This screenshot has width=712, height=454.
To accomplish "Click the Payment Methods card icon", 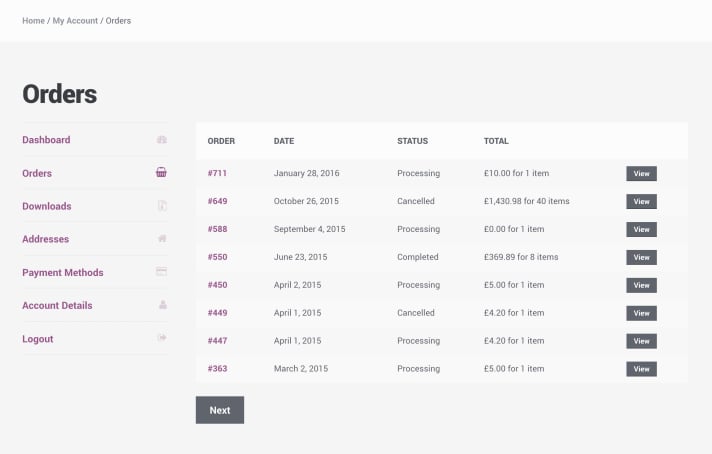I will pyautogui.click(x=161, y=271).
